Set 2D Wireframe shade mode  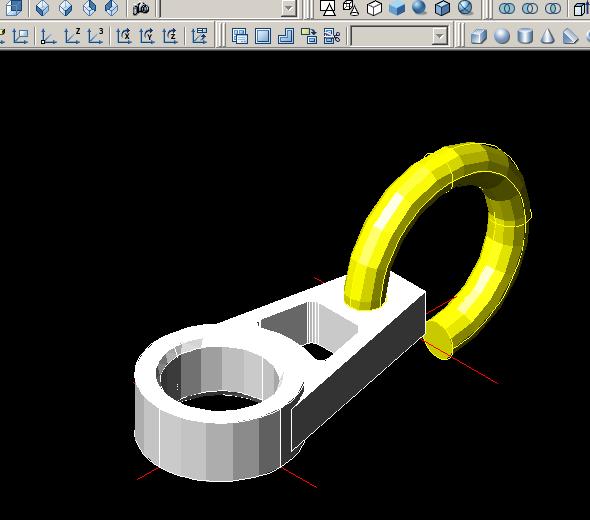328,8
